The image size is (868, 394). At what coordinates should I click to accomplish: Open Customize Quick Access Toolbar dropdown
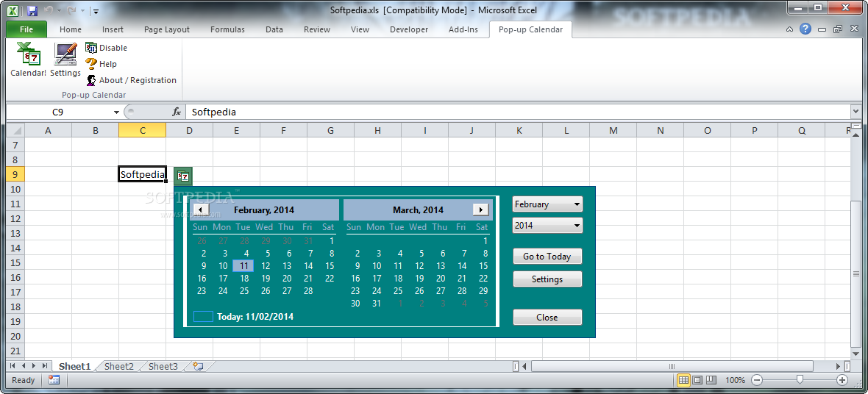pyautogui.click(x=95, y=10)
